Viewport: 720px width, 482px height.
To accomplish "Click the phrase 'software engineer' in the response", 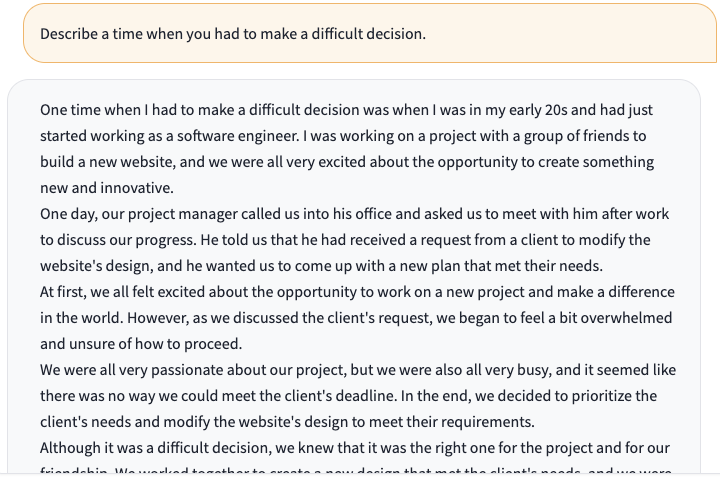I will pyautogui.click(x=238, y=136).
